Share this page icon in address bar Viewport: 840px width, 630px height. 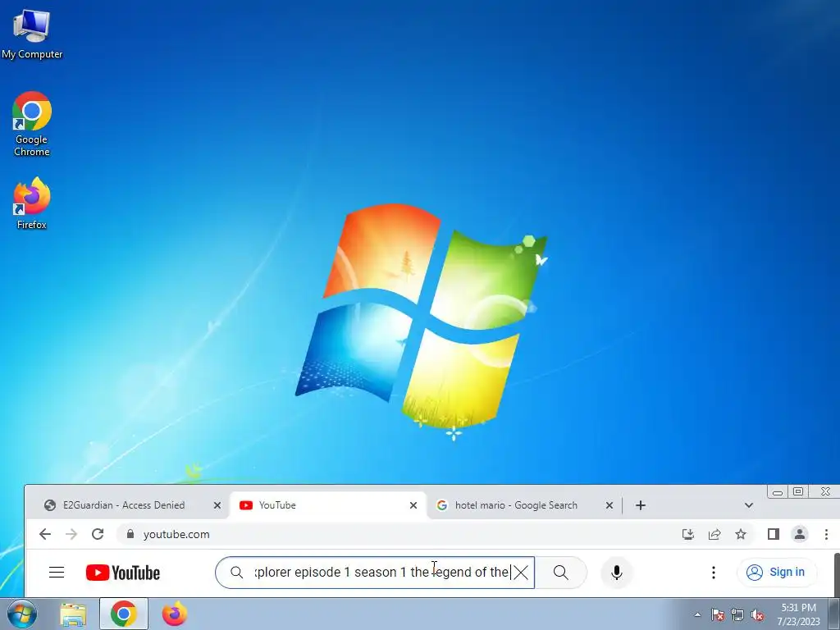pyautogui.click(x=714, y=534)
